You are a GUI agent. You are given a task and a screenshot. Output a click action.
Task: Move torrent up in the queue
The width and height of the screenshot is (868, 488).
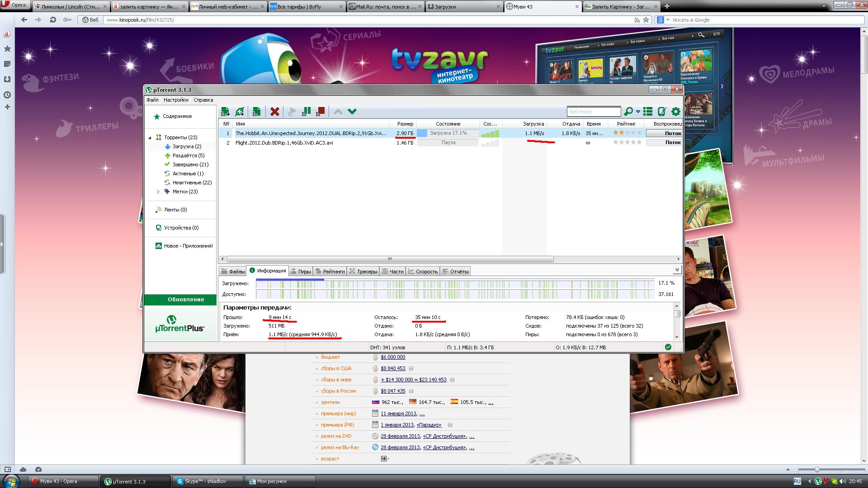[338, 112]
